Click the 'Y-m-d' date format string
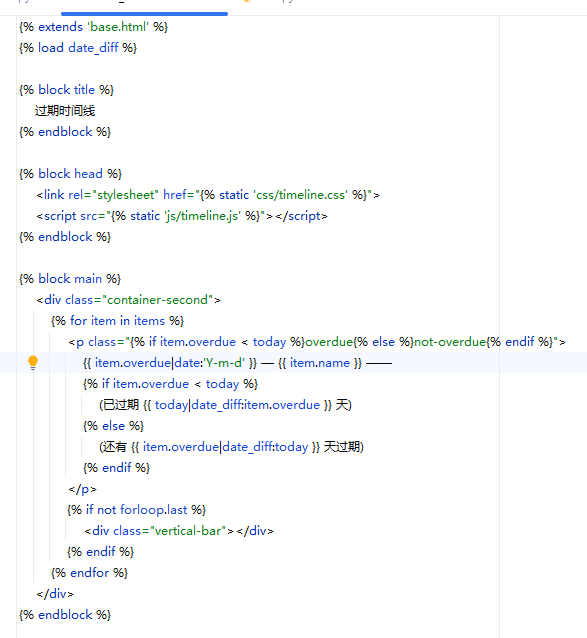Image resolution: width=587 pixels, height=638 pixels. coord(224,363)
